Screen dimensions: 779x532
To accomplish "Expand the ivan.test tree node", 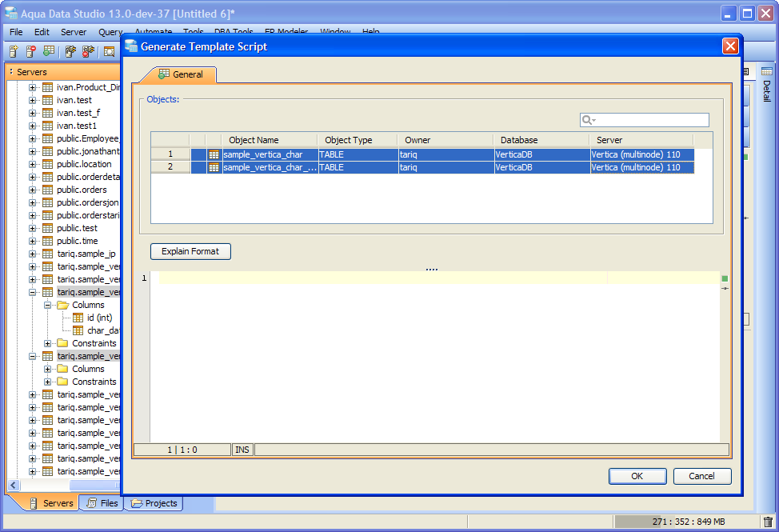I will tap(32, 100).
